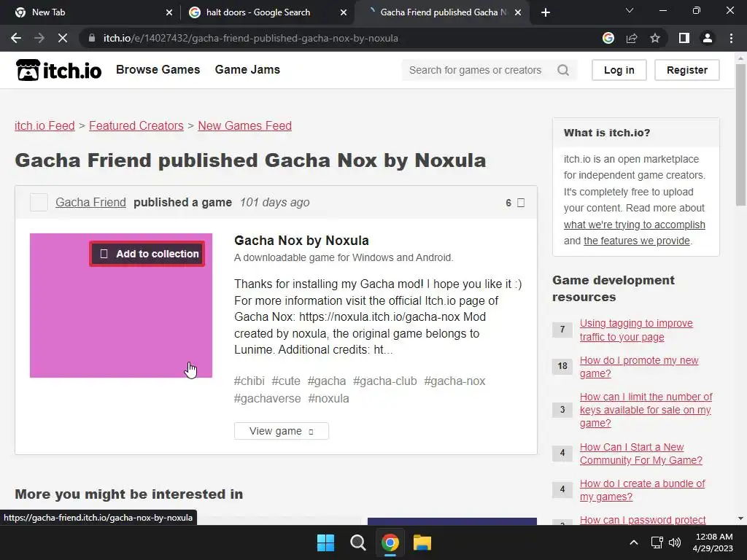This screenshot has height=560, width=747.
Task: Open 'the features we provide' link
Action: [x=636, y=241]
